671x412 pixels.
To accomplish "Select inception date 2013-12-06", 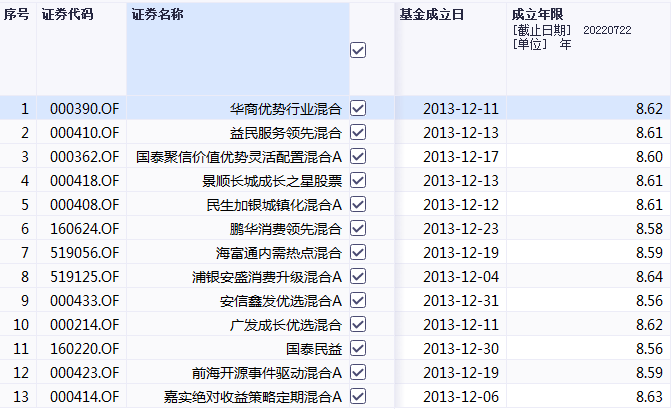I will pos(461,396).
